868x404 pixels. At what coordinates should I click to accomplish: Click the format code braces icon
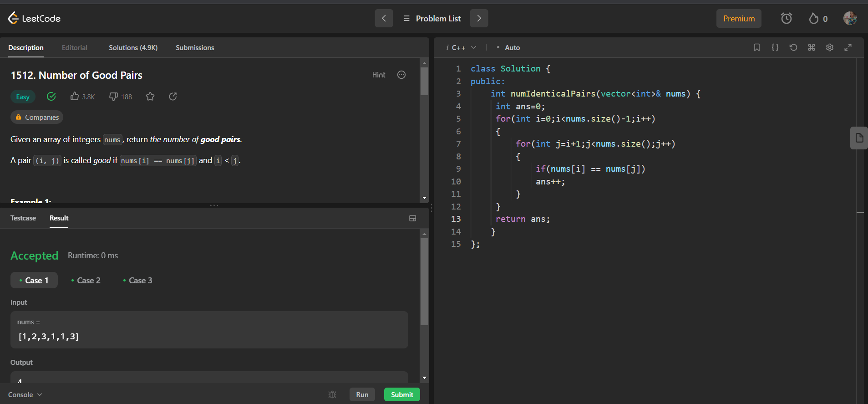click(775, 47)
